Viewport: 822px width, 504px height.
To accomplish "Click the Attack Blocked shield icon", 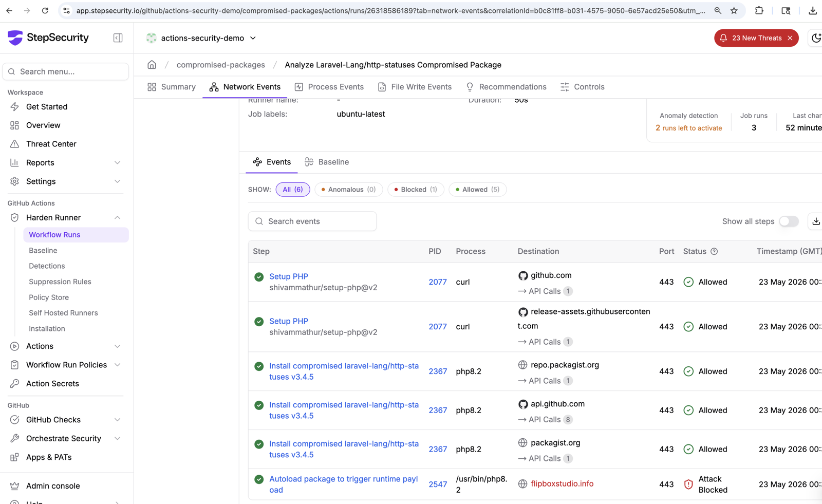I will coord(688,484).
